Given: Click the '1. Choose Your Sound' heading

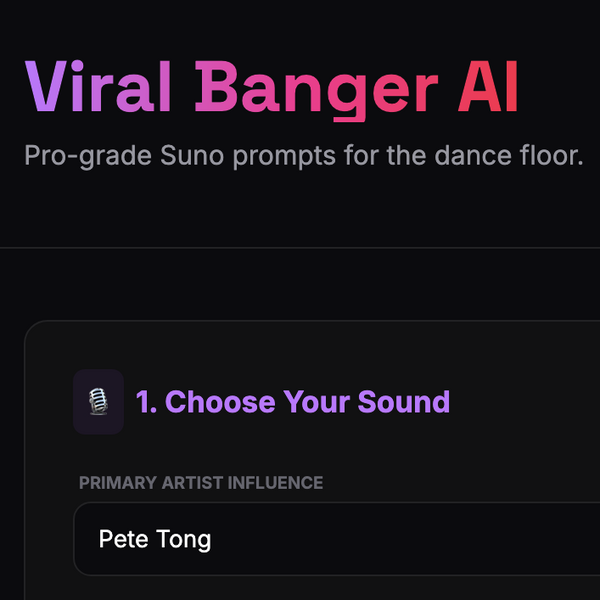Looking at the screenshot, I should pos(293,402).
